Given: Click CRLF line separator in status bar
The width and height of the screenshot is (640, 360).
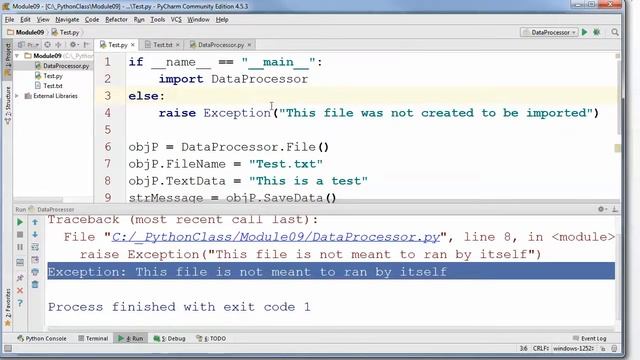Looking at the screenshot, I should pyautogui.click(x=540, y=349).
